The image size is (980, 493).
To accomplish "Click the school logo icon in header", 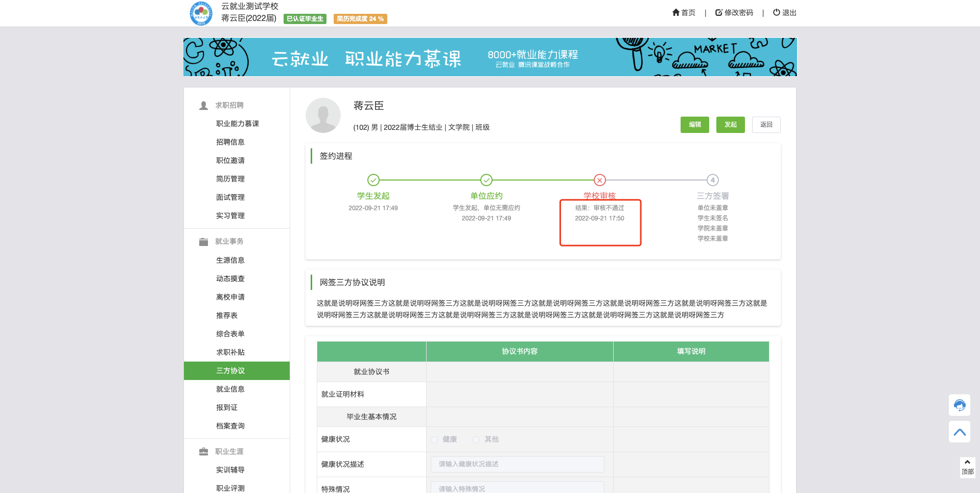I will pos(201,13).
